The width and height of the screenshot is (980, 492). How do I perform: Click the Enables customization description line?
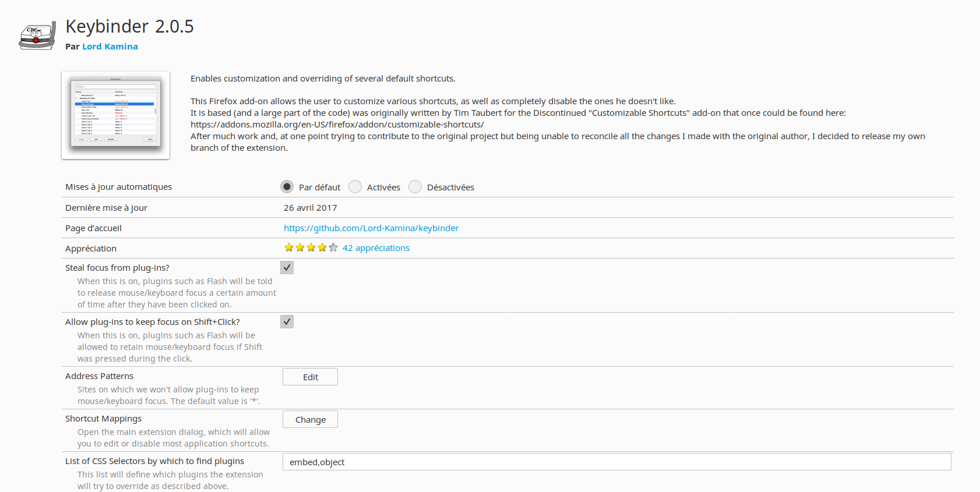pyautogui.click(x=323, y=79)
